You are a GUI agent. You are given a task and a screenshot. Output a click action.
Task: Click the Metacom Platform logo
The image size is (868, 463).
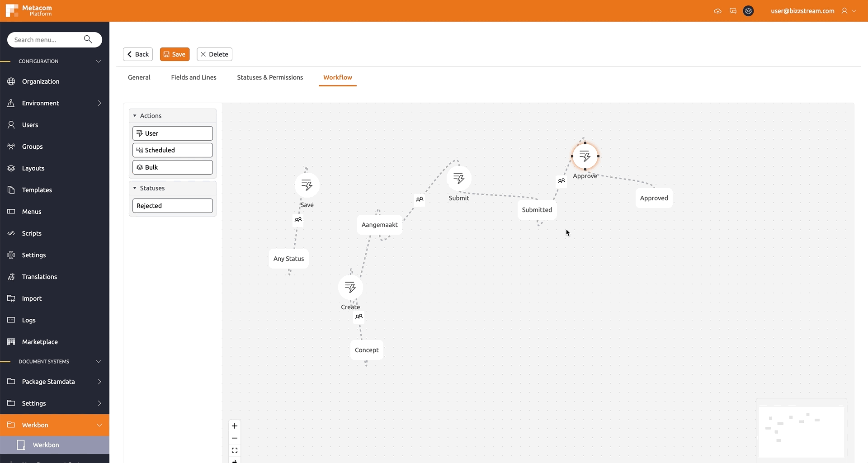pyautogui.click(x=29, y=10)
